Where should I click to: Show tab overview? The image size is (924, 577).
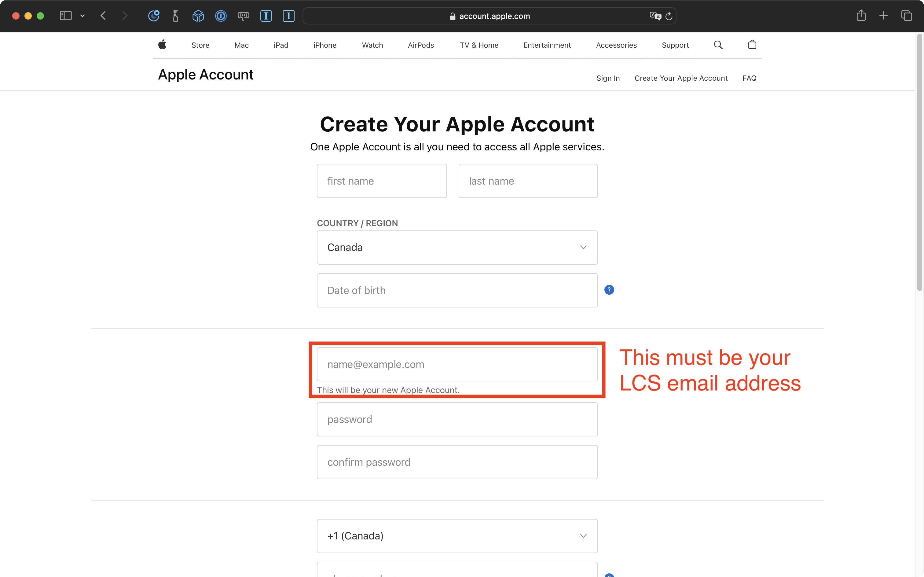pos(907,16)
